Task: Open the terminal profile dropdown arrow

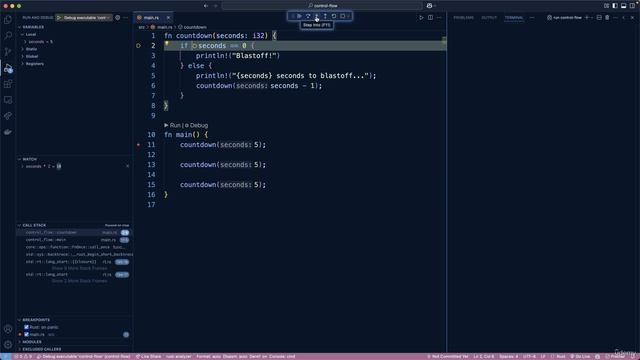Action: tap(592, 18)
